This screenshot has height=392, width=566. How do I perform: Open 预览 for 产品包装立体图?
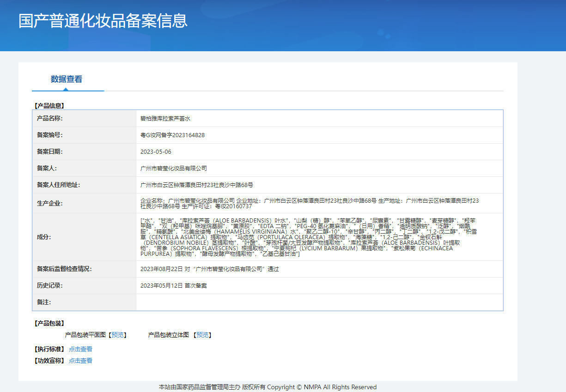(x=202, y=335)
